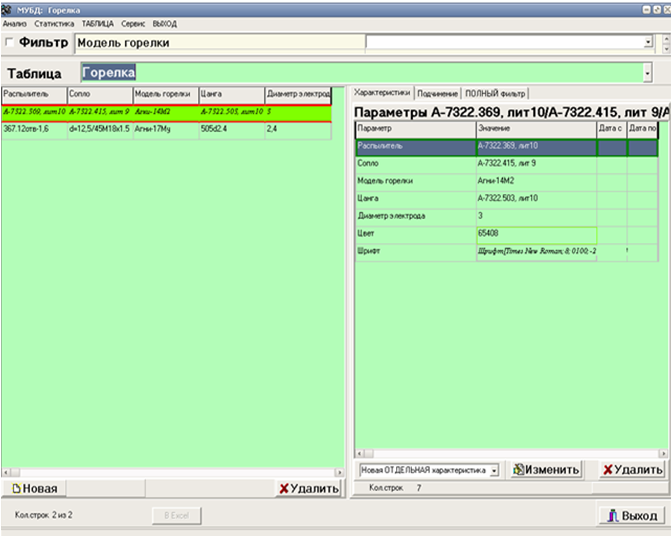Switch to the Характеристики tab
The width and height of the screenshot is (672, 537).
(382, 93)
